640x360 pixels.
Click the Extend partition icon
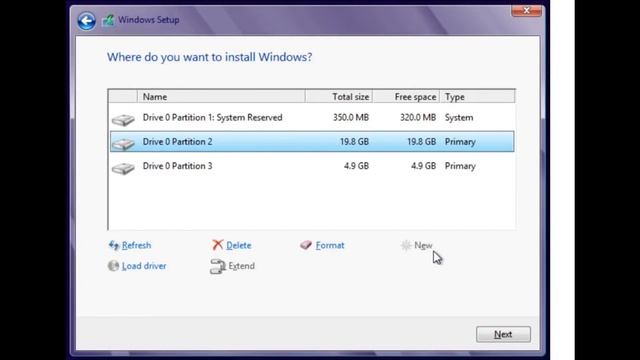point(218,267)
